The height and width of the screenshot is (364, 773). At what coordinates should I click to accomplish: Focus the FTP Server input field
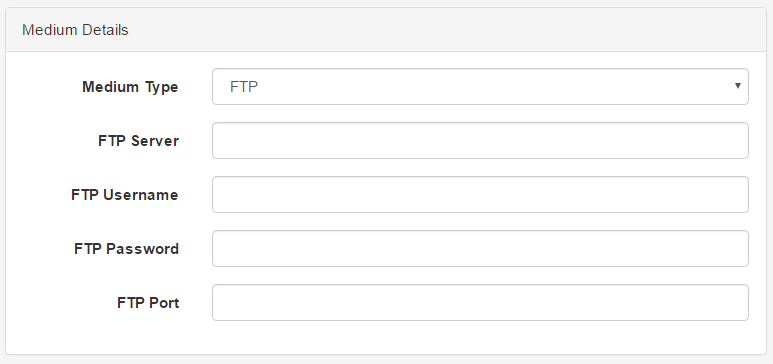click(480, 141)
